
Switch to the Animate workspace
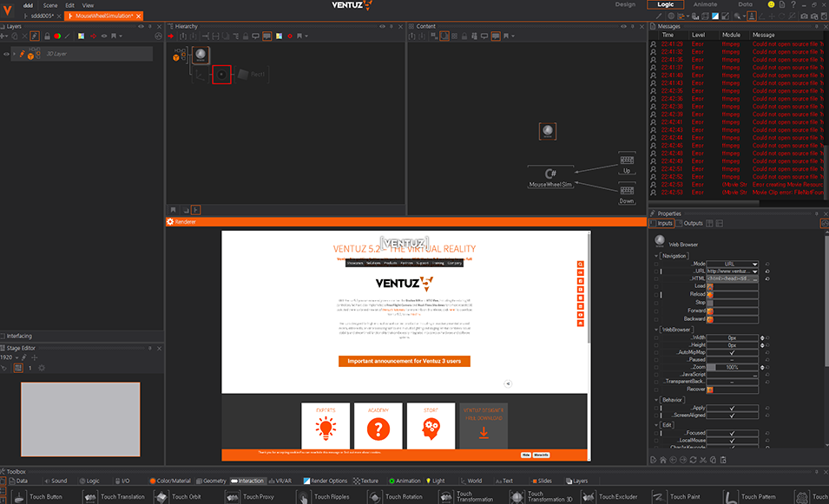(705, 4)
